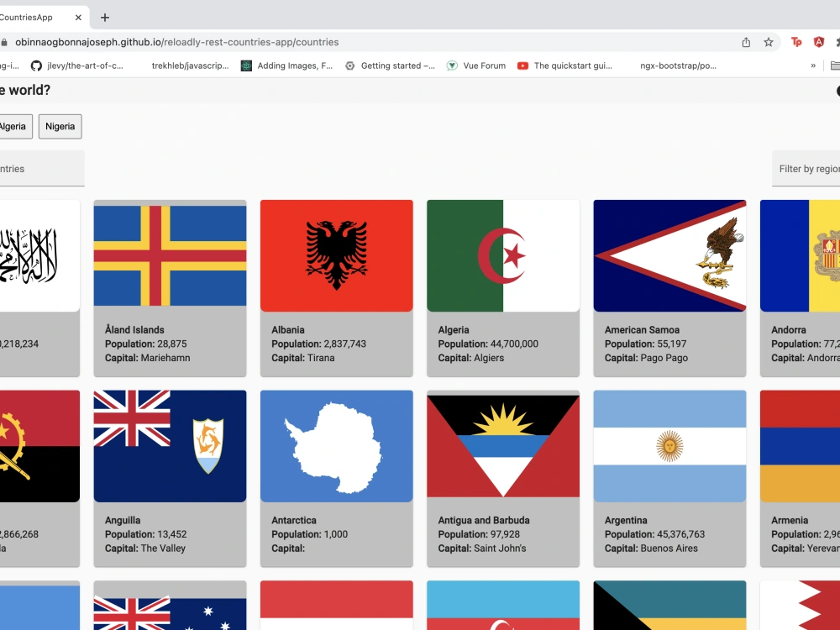Viewport: 840px width, 630px height.
Task: Select the Armenia flag image
Action: (x=800, y=446)
